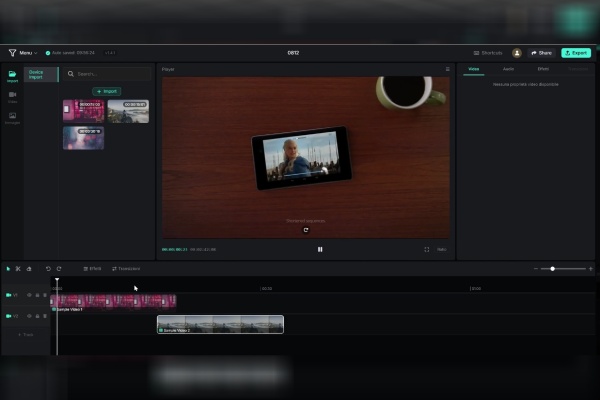
Task: Switch to the Effetti properties tab
Action: [x=543, y=69]
